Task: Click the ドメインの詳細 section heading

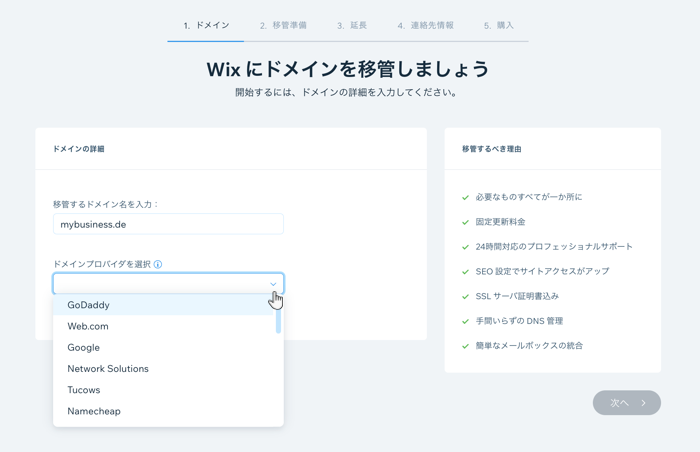Action: (79, 149)
